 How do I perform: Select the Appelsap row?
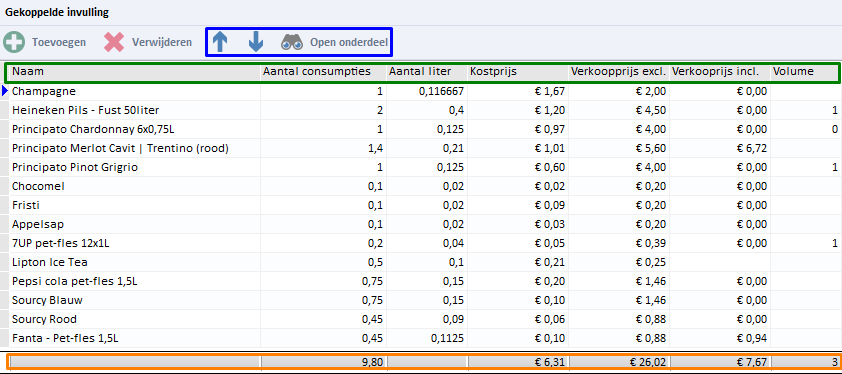(421, 224)
